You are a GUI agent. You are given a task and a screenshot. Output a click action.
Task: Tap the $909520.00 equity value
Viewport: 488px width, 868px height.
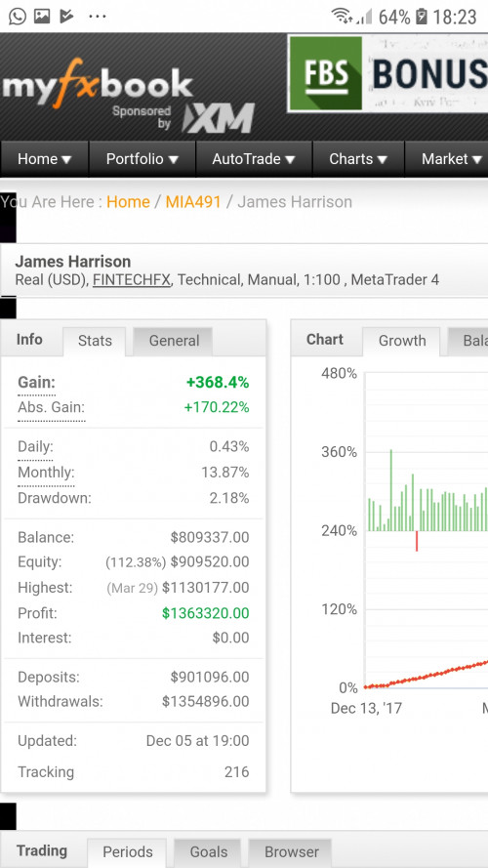pyautogui.click(x=210, y=562)
